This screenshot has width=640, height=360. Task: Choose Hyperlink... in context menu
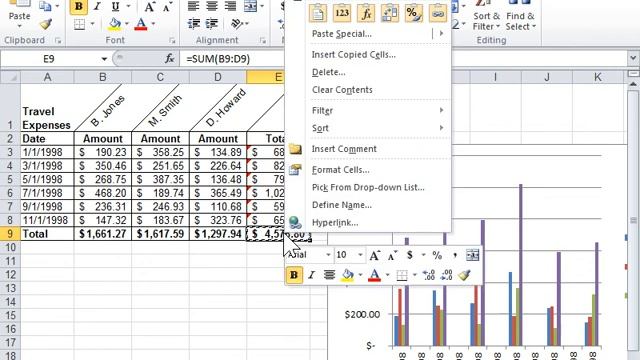click(335, 223)
